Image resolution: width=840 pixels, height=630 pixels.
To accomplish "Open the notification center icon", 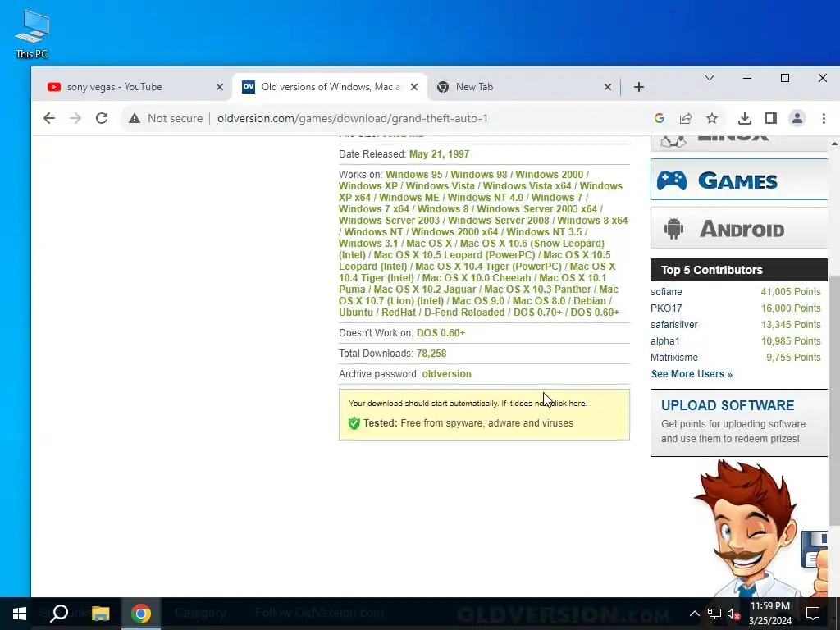I will [x=813, y=614].
